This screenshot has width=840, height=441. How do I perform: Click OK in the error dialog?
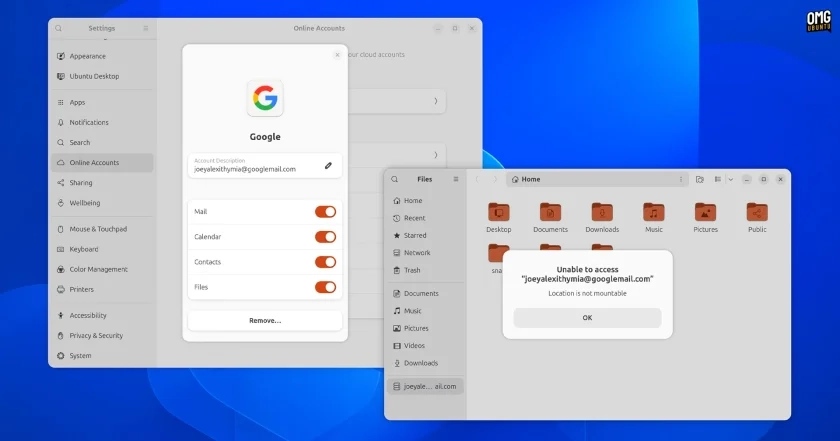click(x=587, y=318)
